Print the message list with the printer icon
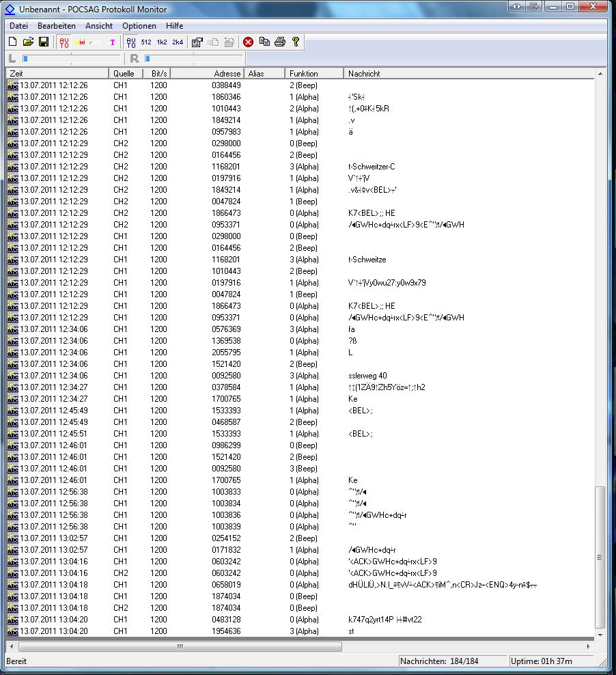This screenshot has width=616, height=675. (x=280, y=42)
